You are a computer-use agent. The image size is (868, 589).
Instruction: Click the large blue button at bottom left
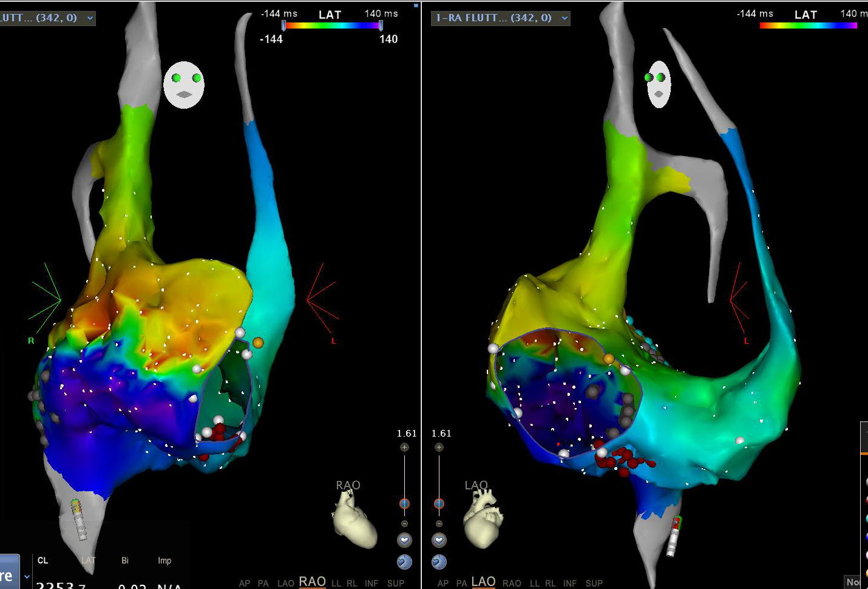click(x=8, y=573)
